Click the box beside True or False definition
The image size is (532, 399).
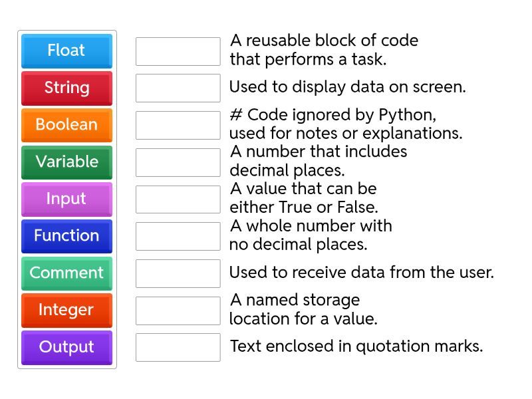pyautogui.click(x=178, y=199)
